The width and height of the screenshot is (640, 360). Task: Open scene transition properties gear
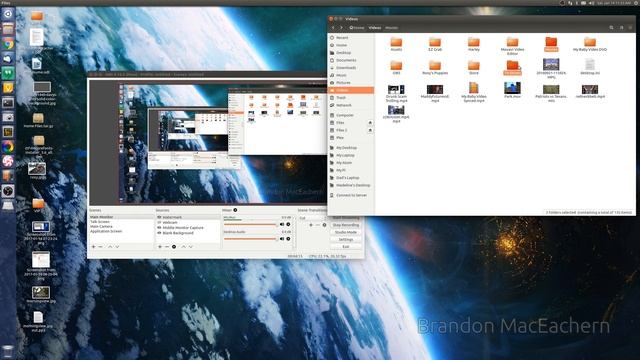click(x=324, y=225)
